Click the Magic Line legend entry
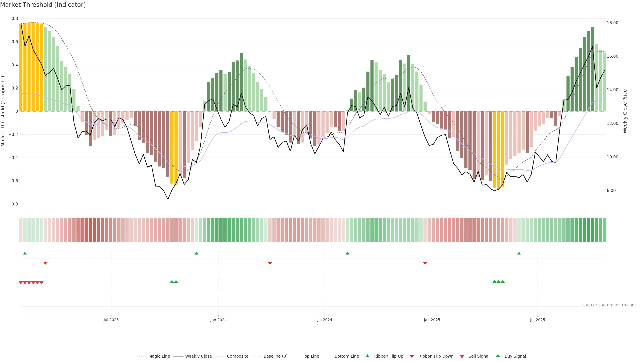The width and height of the screenshot is (644, 362). [159, 356]
